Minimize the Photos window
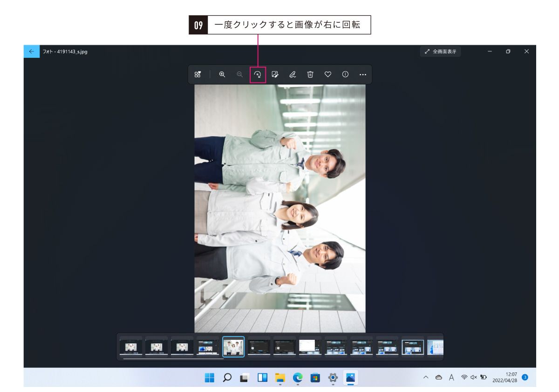Viewport: 559px width, 392px height. [490, 52]
